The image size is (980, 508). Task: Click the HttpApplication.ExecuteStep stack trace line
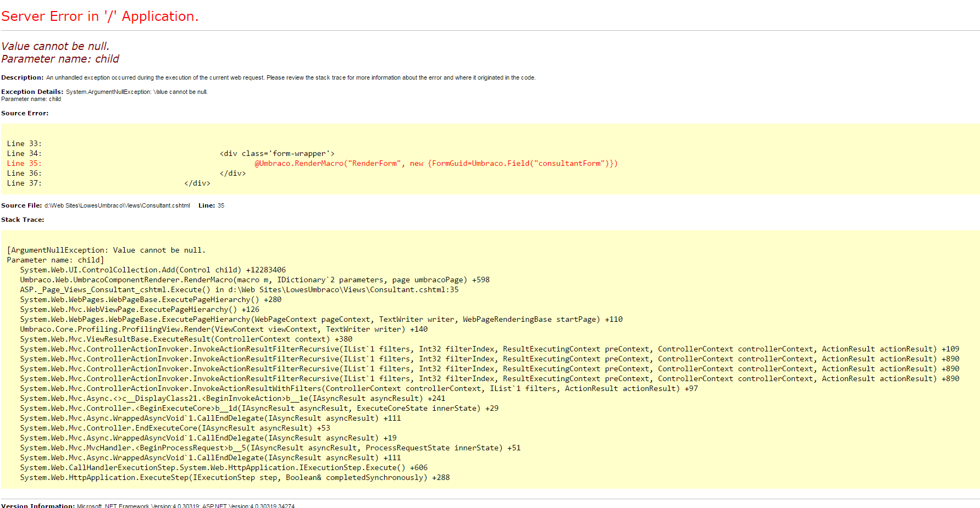235,477
